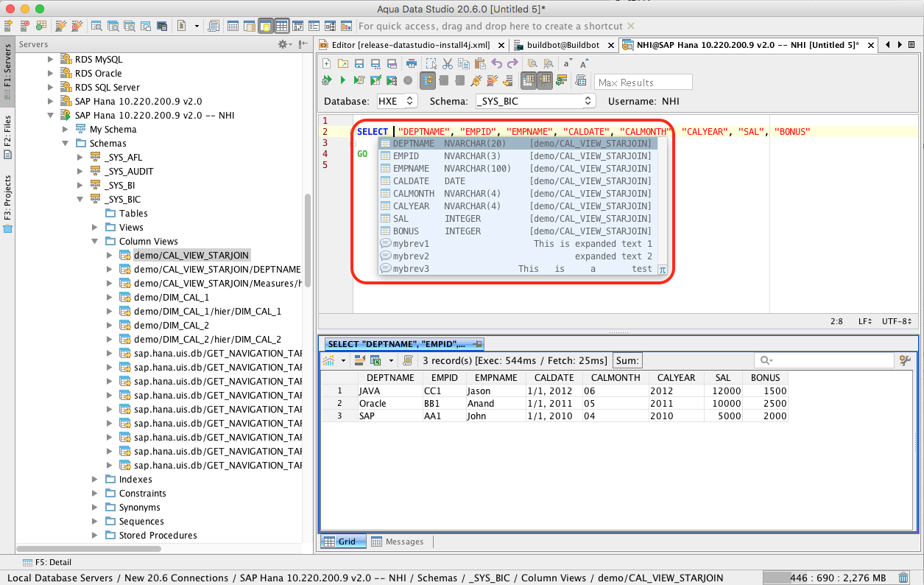Click the New file icon in editor toolbar
Viewport: 924px width, 585px height.
tap(327, 64)
